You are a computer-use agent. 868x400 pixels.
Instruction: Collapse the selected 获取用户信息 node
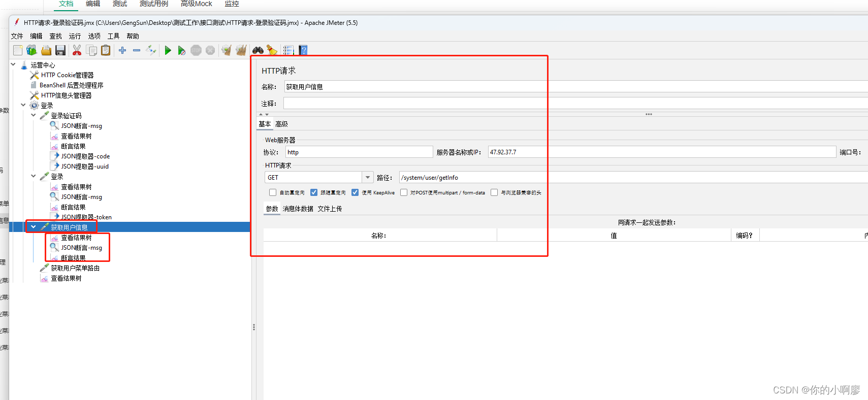(34, 227)
